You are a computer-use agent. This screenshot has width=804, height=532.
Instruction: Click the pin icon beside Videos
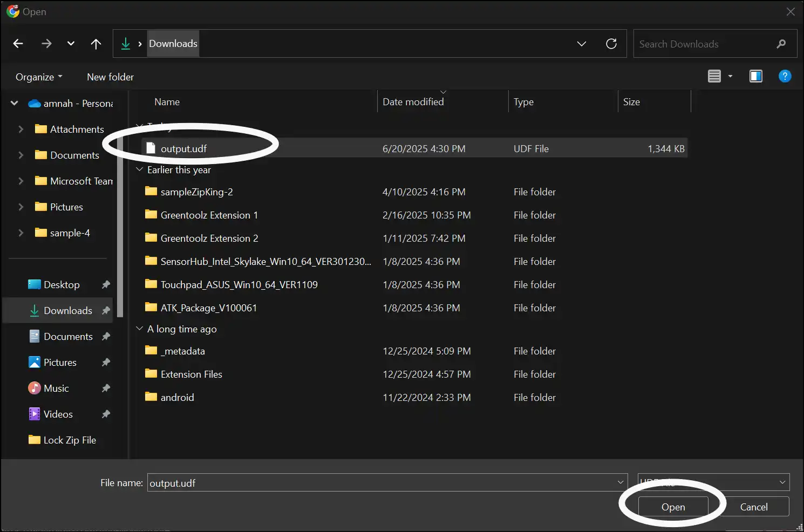pyautogui.click(x=106, y=414)
